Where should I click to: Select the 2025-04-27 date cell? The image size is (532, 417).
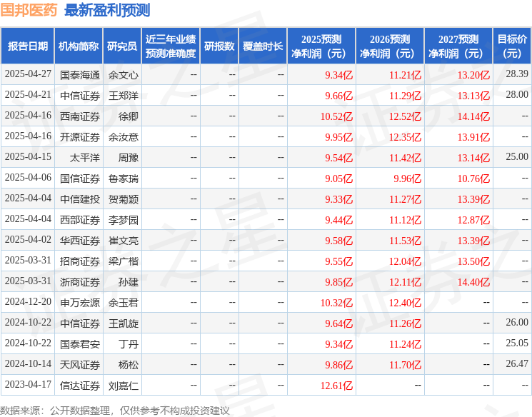tap(28, 74)
